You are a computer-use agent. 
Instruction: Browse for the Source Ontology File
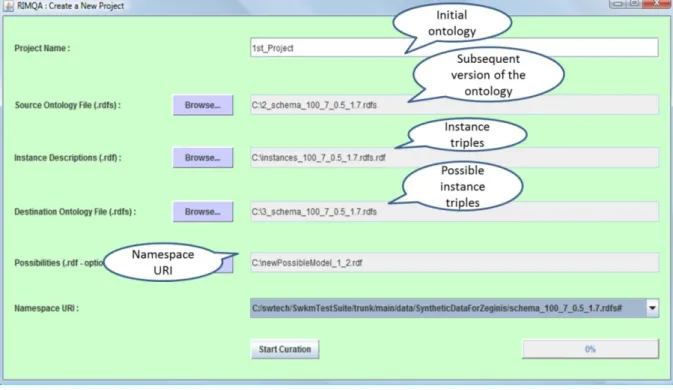[203, 105]
